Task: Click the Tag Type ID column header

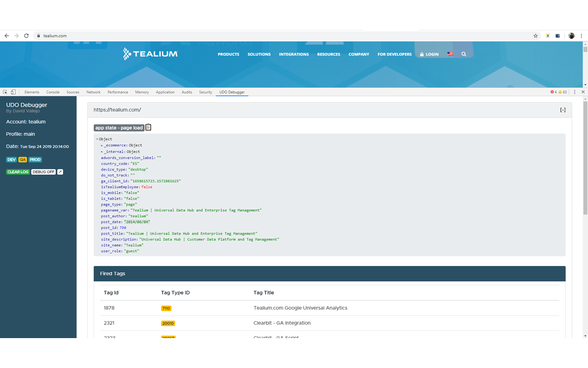Action: [x=175, y=293]
